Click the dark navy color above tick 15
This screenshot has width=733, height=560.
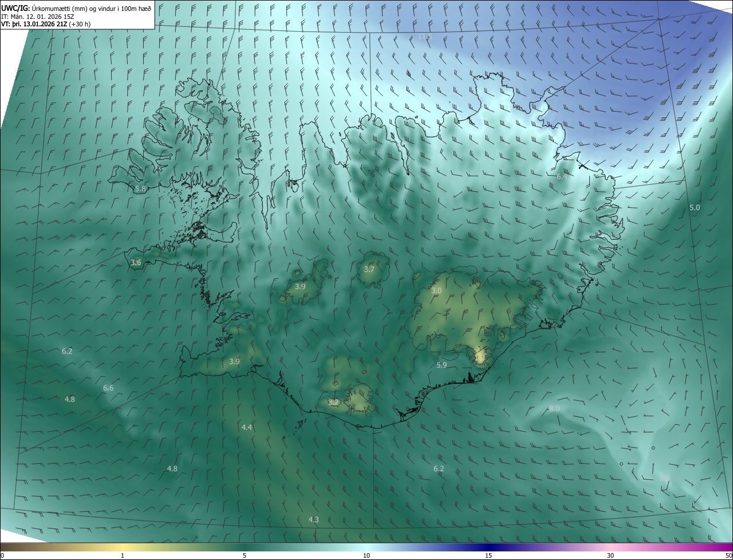[x=488, y=547]
